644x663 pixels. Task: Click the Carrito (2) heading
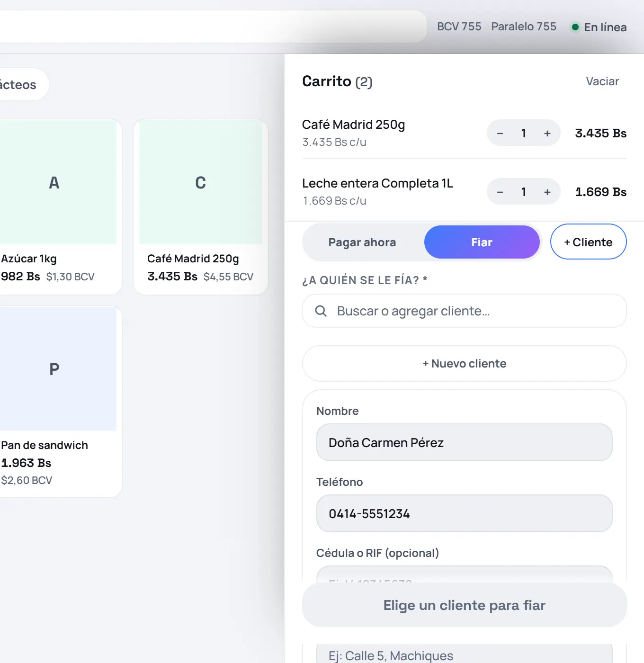(337, 81)
